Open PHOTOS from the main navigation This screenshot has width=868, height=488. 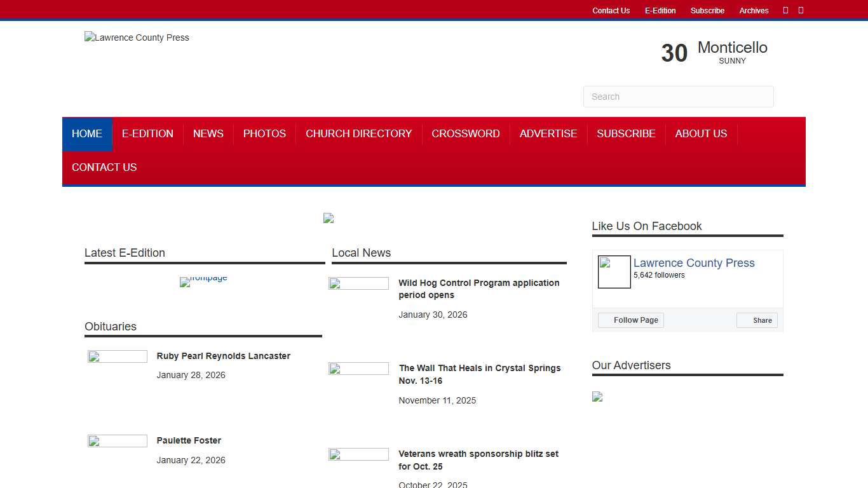coord(264,133)
